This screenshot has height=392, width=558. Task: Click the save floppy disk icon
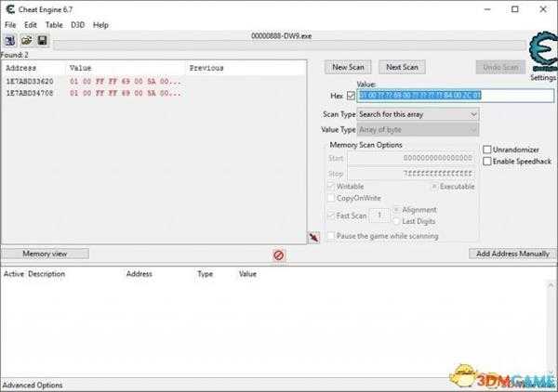click(x=42, y=41)
